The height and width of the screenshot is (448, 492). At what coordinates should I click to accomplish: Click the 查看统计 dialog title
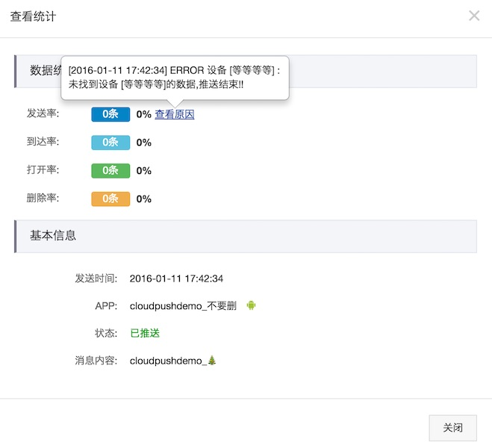tap(33, 16)
